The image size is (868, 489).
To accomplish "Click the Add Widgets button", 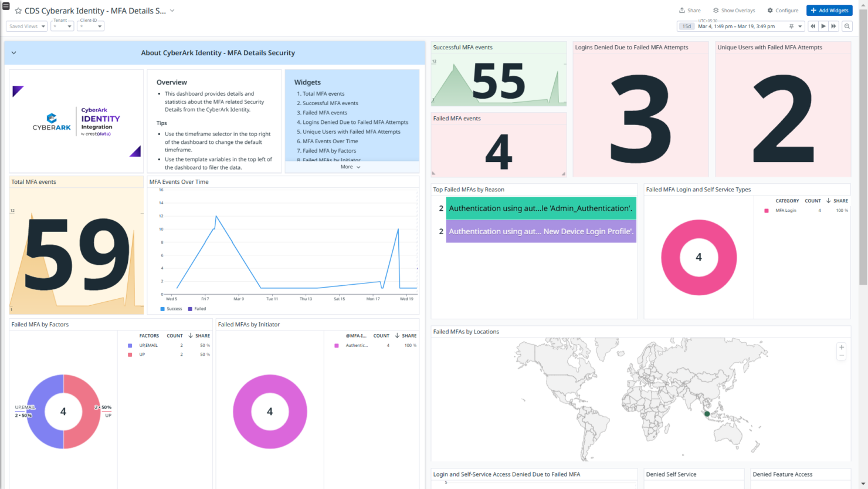I will [x=829, y=11].
